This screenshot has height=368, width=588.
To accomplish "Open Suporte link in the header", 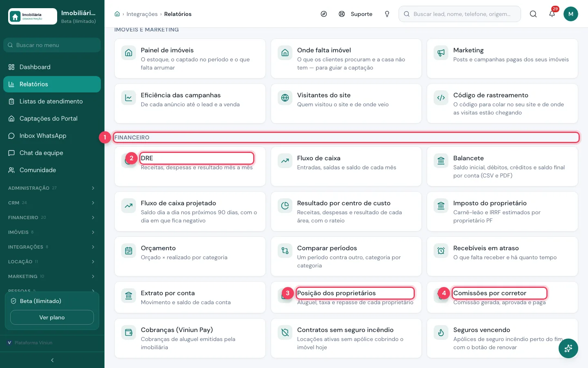I will [x=356, y=14].
